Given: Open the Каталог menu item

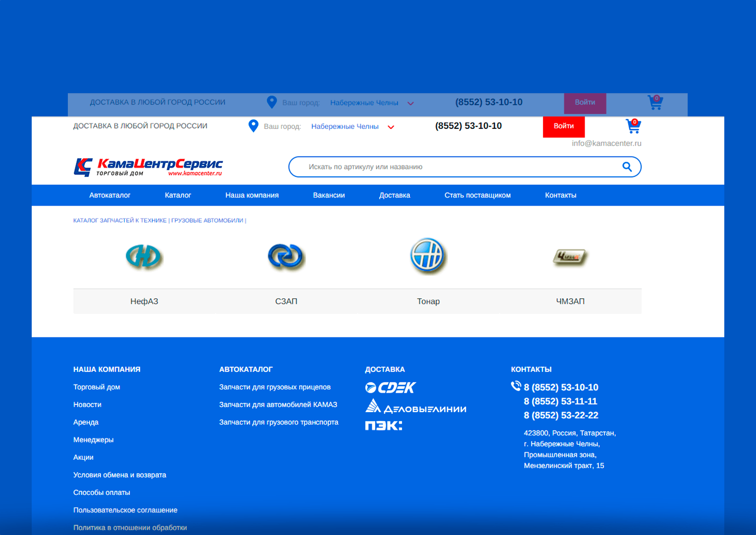Looking at the screenshot, I should 178,195.
